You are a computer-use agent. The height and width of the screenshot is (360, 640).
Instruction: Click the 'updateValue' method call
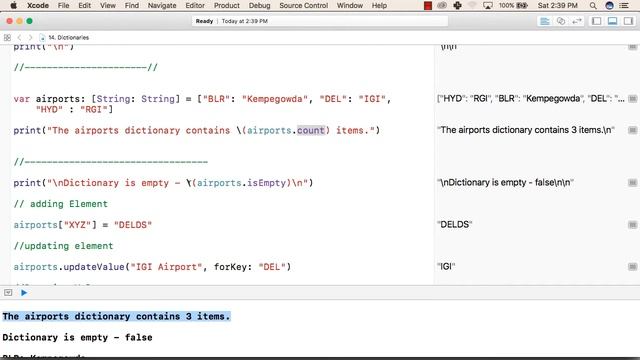(93, 267)
